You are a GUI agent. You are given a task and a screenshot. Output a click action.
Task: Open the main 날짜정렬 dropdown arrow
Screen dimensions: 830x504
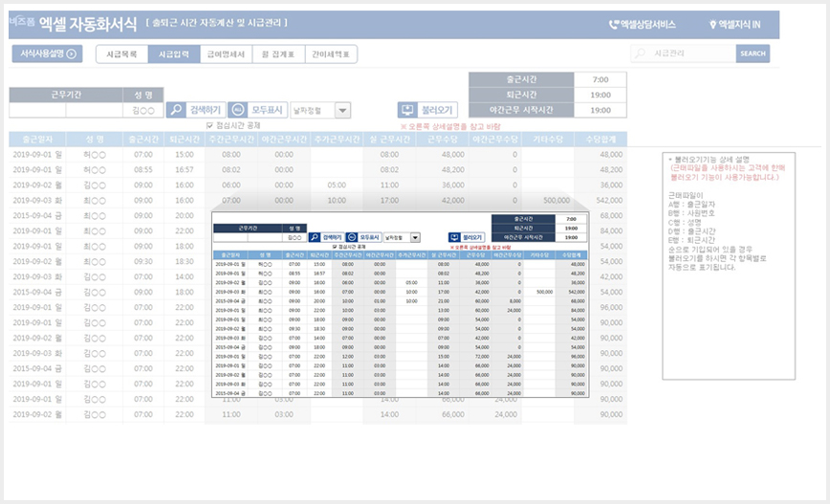point(343,110)
